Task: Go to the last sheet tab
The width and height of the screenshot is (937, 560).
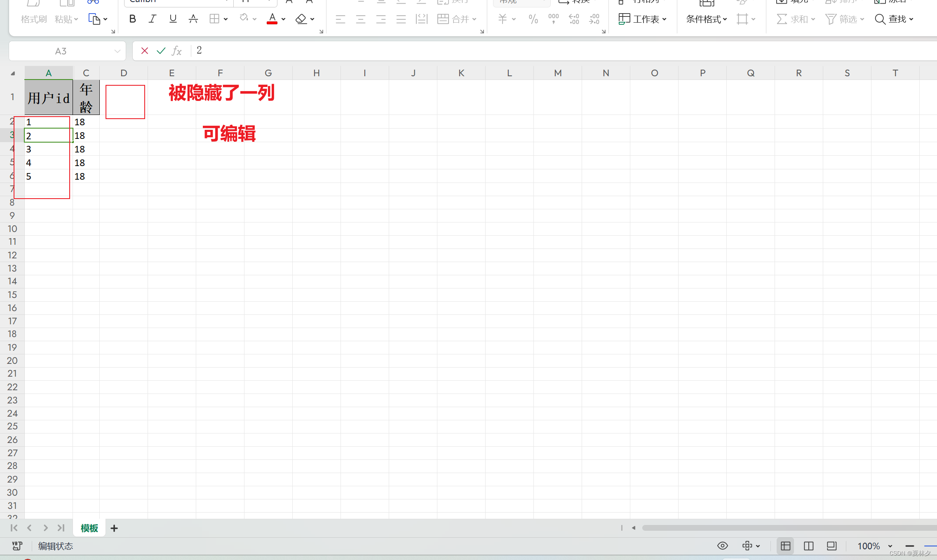Action: (x=61, y=528)
